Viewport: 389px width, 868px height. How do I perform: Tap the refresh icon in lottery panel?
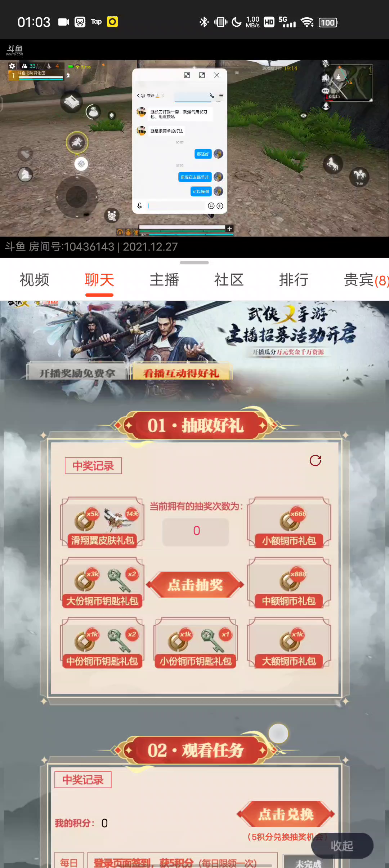coord(315,460)
